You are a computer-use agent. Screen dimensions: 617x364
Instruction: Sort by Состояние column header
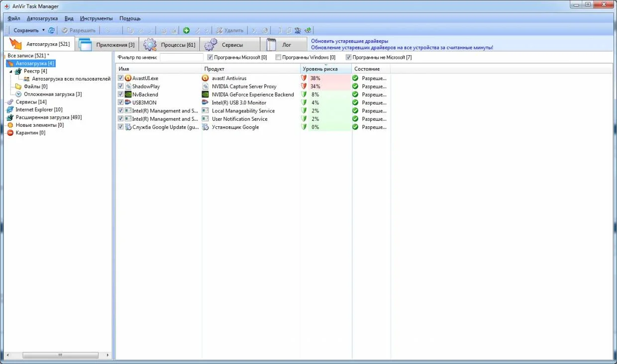371,69
